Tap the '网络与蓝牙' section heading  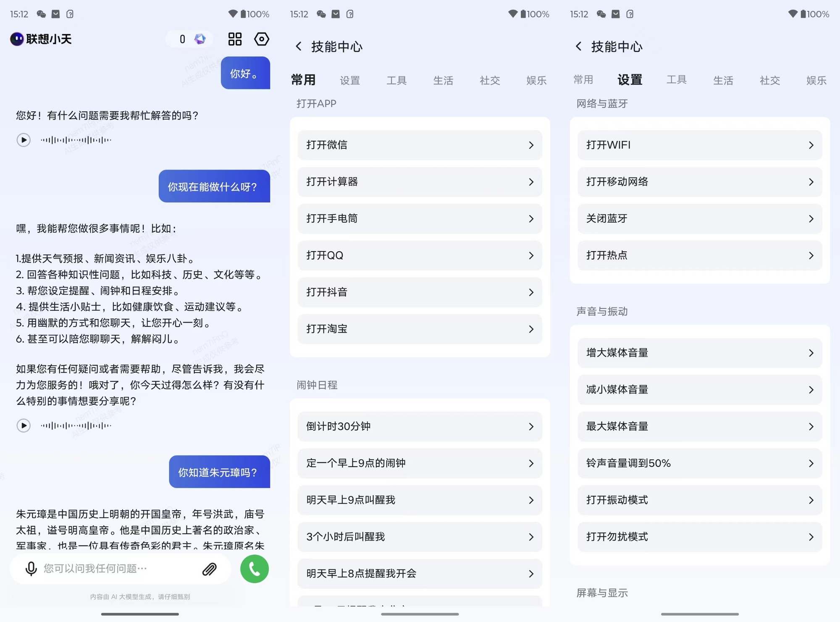pyautogui.click(x=602, y=104)
